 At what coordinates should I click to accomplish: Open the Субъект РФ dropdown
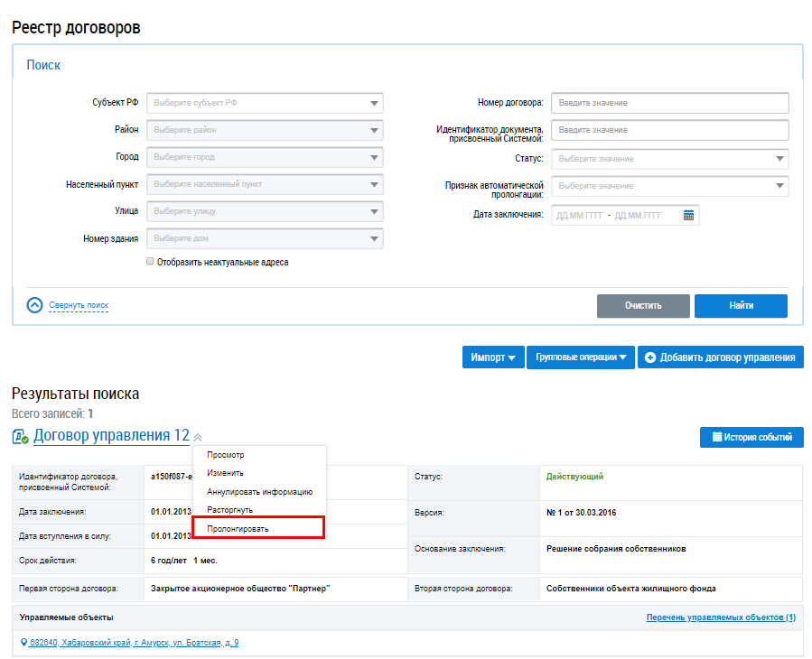[x=266, y=103]
